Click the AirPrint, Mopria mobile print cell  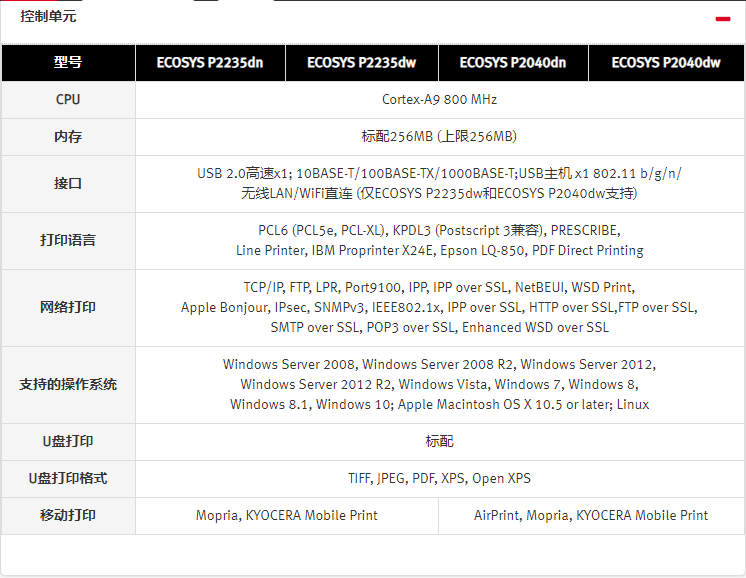coord(591,516)
